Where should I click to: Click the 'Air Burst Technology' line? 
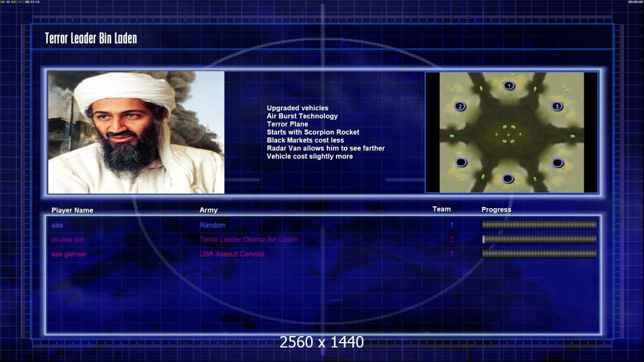(x=302, y=116)
